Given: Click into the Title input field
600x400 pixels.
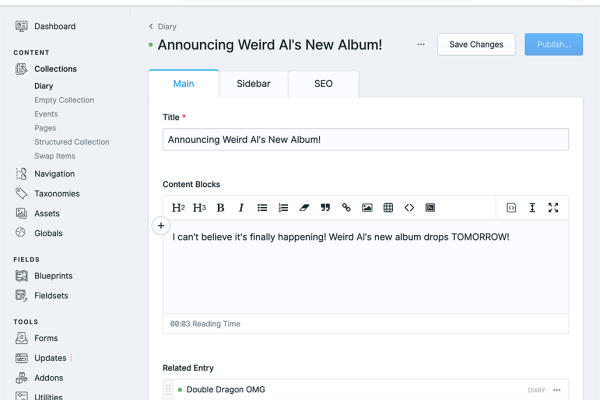Looking at the screenshot, I should tap(365, 140).
